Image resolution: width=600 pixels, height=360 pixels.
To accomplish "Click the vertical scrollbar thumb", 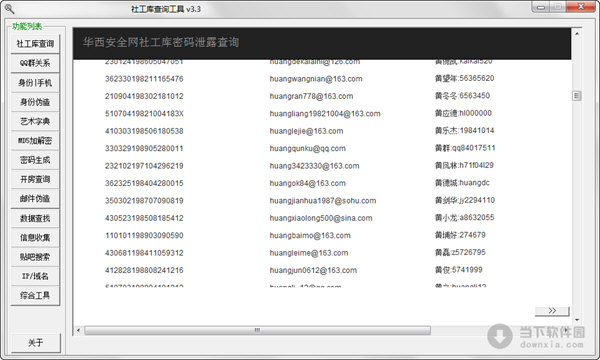I will pos(577,96).
